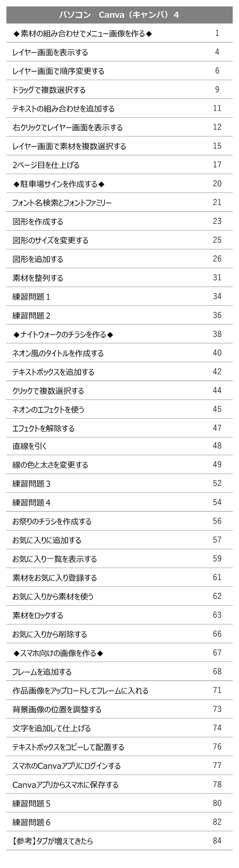Go to 'テキストの組み合わせを追加する' entry
239x868 pixels.
point(63,109)
